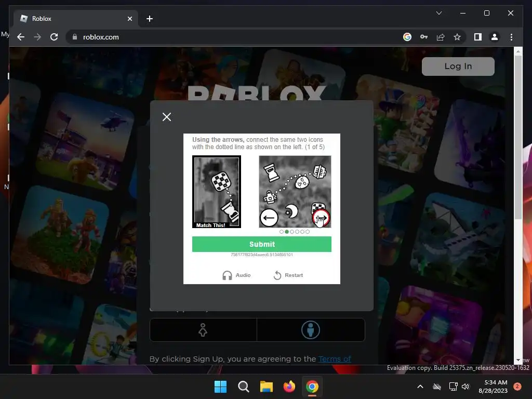Bookmark this tab with the star icon
The width and height of the screenshot is (532, 399).
click(457, 37)
